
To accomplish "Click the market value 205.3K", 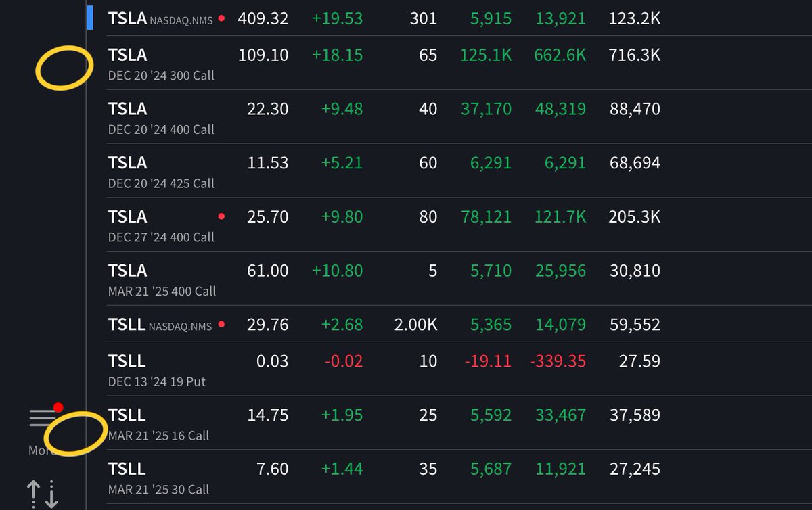I will click(x=635, y=217).
